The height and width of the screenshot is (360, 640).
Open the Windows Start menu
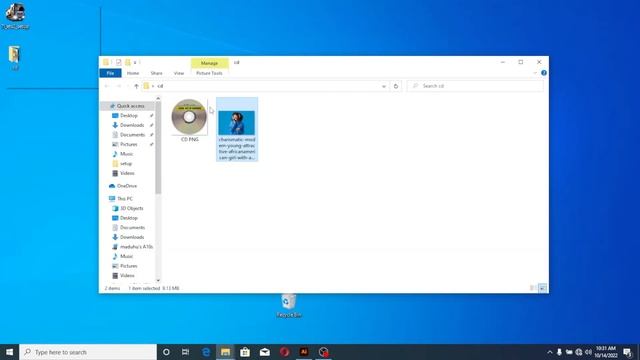coord(9,352)
